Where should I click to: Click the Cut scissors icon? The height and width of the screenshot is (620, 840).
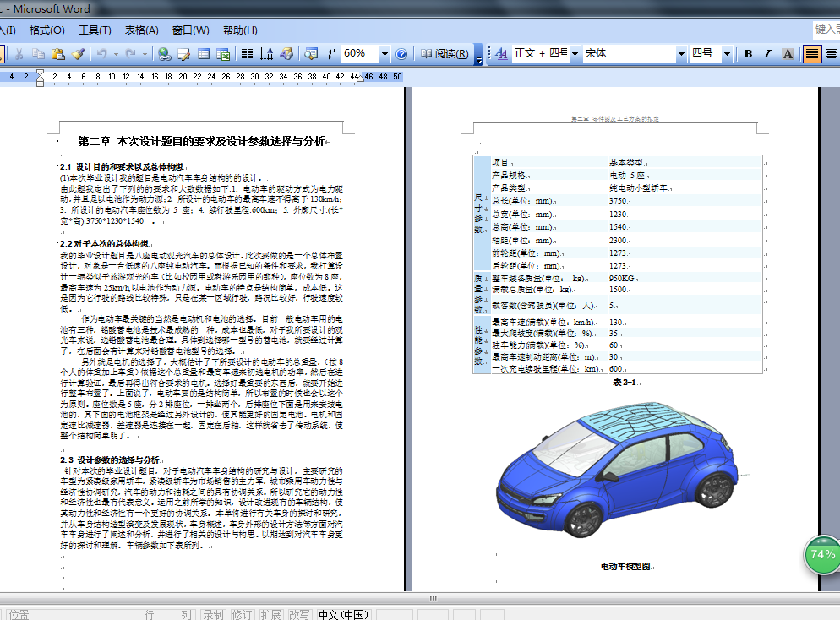tap(19, 53)
